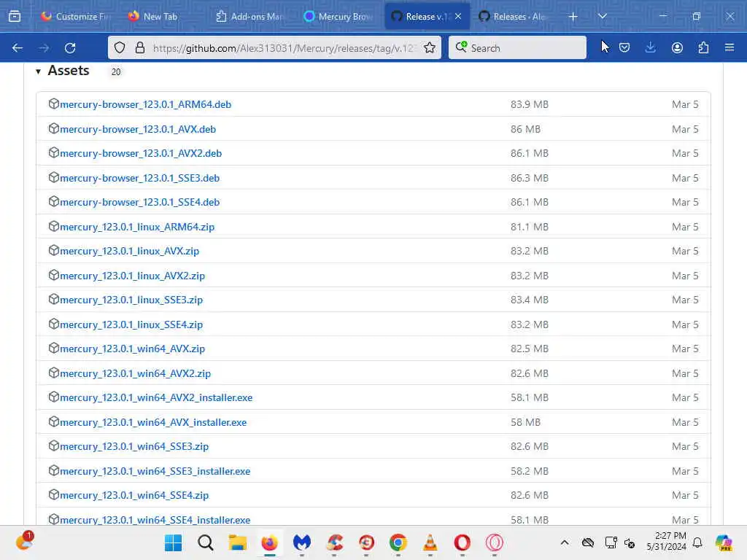747x560 pixels.
Task: Open VLC media player from taskbar
Action: tap(430, 542)
